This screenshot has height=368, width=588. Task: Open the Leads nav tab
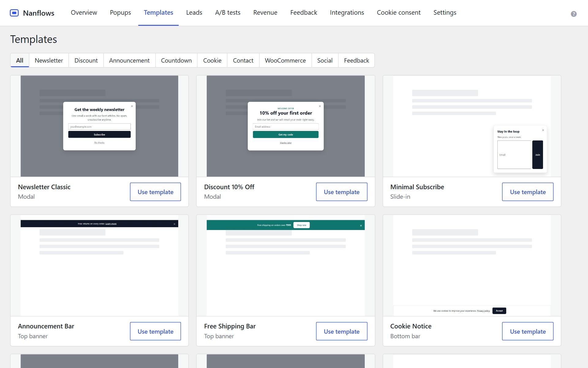coord(194,13)
